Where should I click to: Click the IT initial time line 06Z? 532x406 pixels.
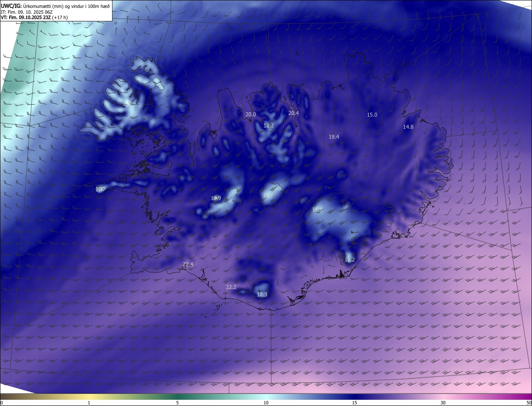pyautogui.click(x=27, y=12)
